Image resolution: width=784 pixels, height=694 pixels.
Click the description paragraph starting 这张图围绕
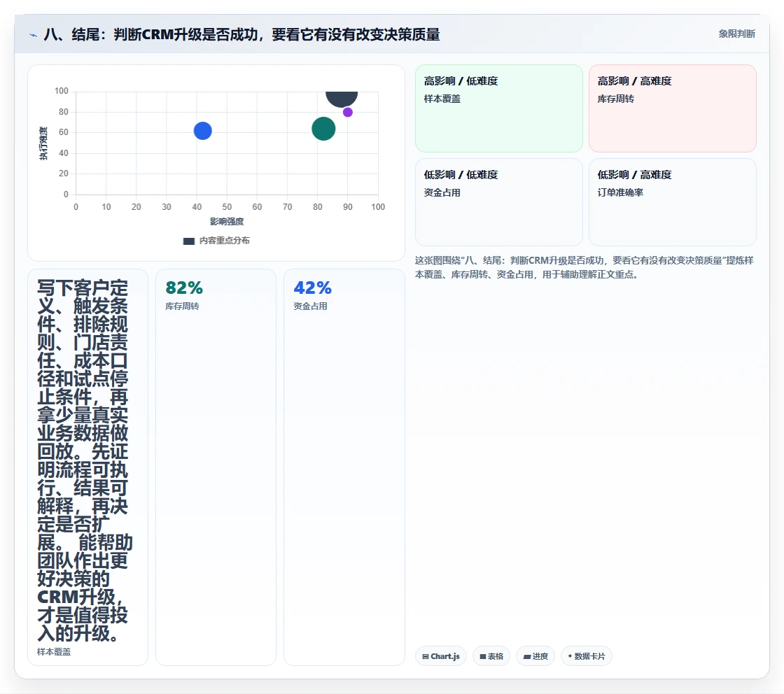click(584, 267)
